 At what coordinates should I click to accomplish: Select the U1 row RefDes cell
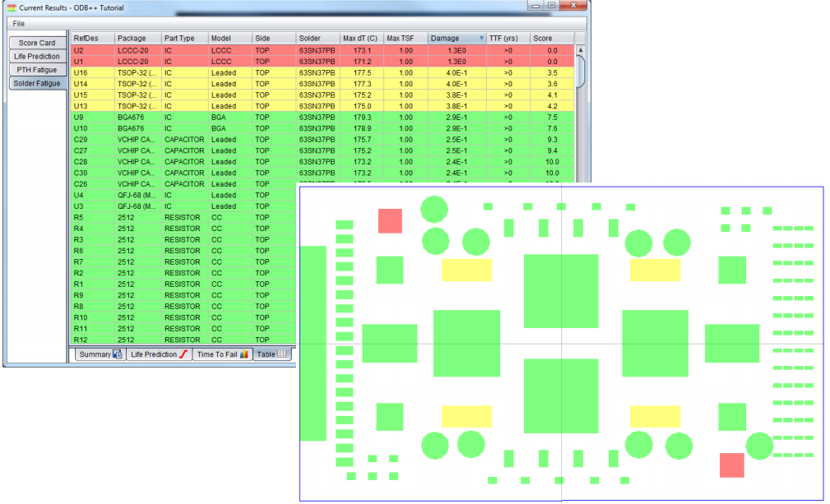(93, 62)
